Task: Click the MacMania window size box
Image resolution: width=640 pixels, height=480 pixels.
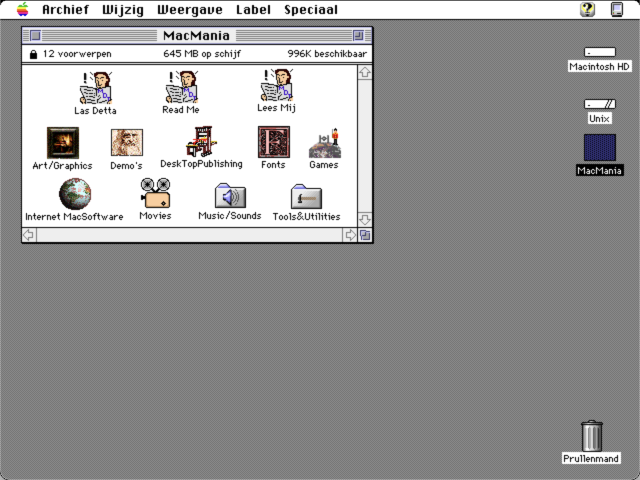Action: click(x=365, y=235)
